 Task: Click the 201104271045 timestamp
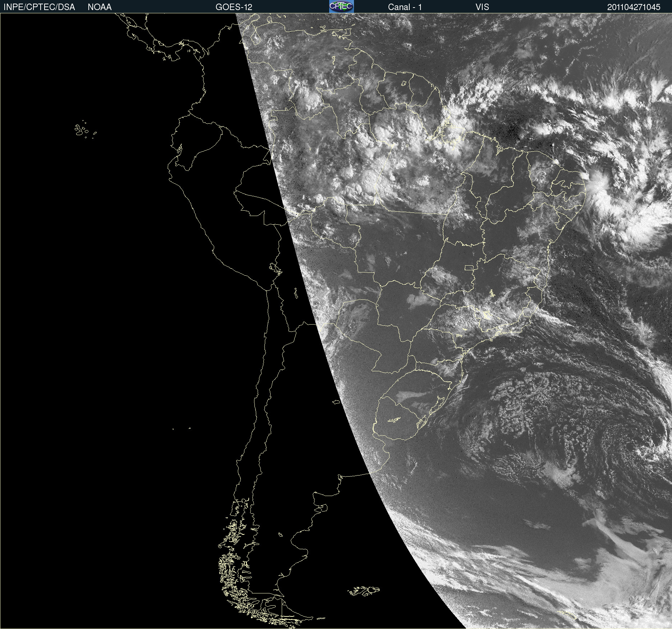coord(634,7)
